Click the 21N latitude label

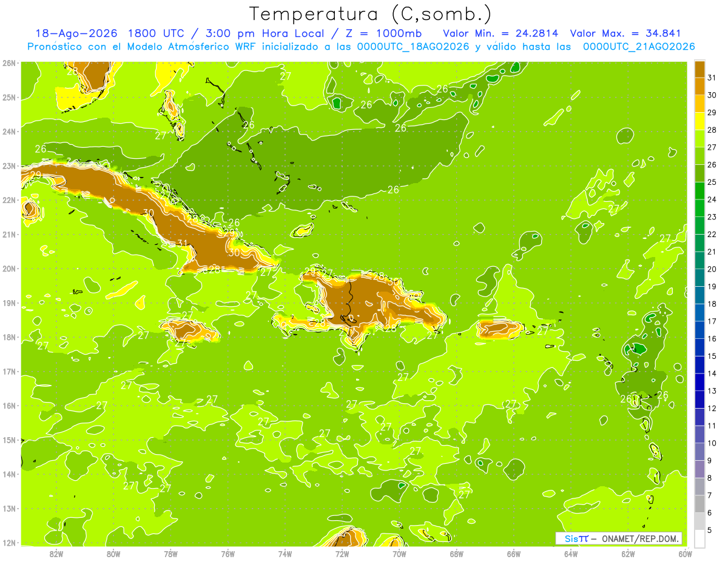[x=8, y=234]
